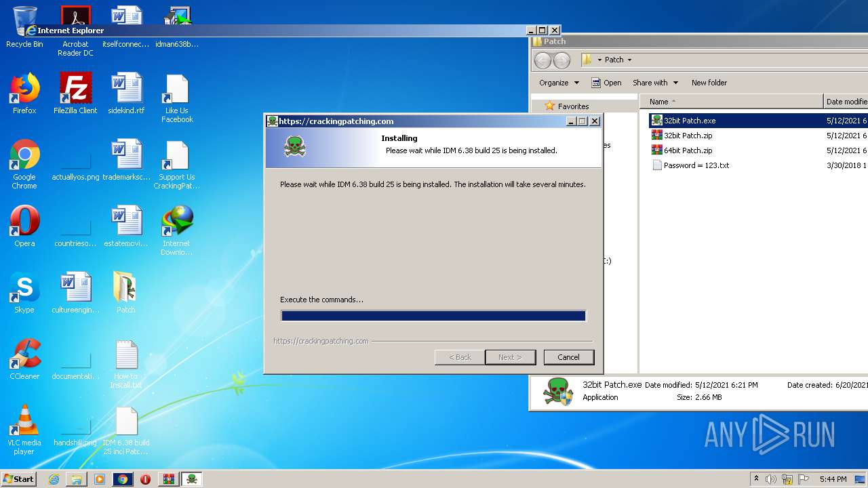Click Open in Explorer toolbar
Screen dimensions: 868x488
(606, 83)
